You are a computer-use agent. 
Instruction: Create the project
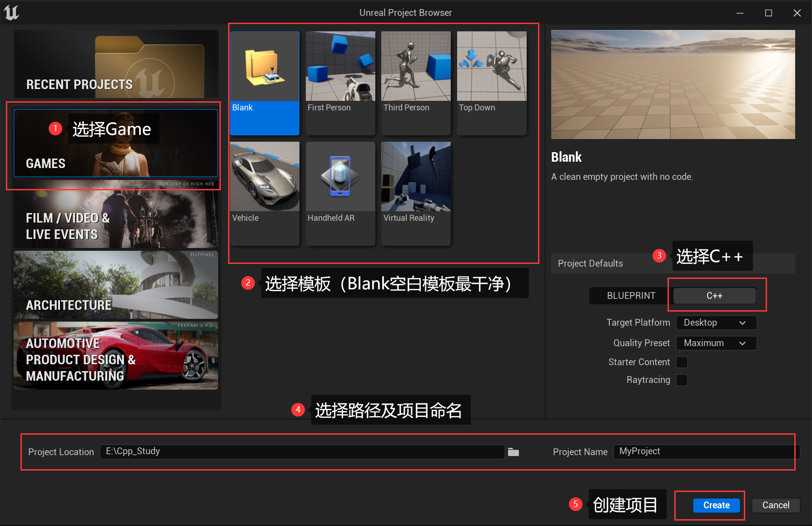(716, 505)
